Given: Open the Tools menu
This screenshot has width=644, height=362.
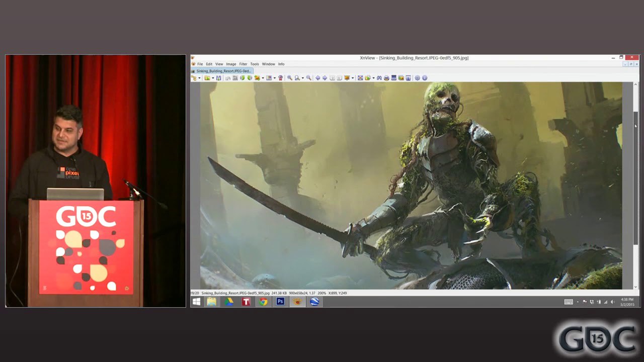Looking at the screenshot, I should pyautogui.click(x=255, y=64).
